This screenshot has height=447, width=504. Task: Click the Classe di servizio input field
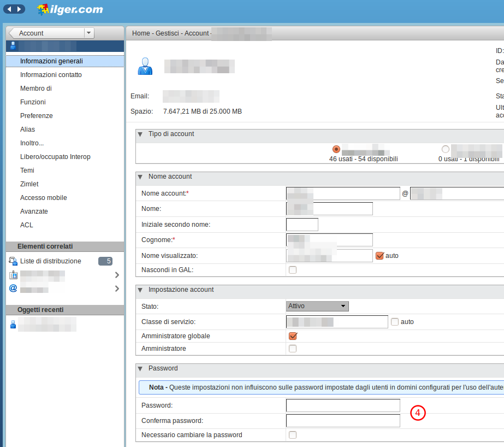[337, 321]
